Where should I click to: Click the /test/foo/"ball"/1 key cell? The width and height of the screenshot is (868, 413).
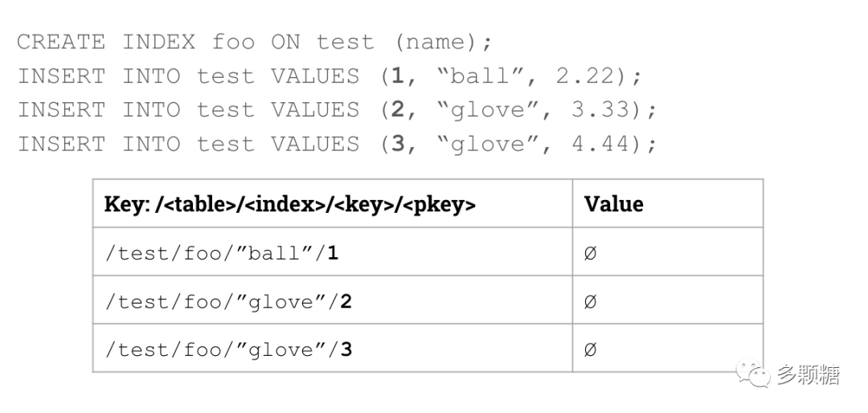coord(222,253)
